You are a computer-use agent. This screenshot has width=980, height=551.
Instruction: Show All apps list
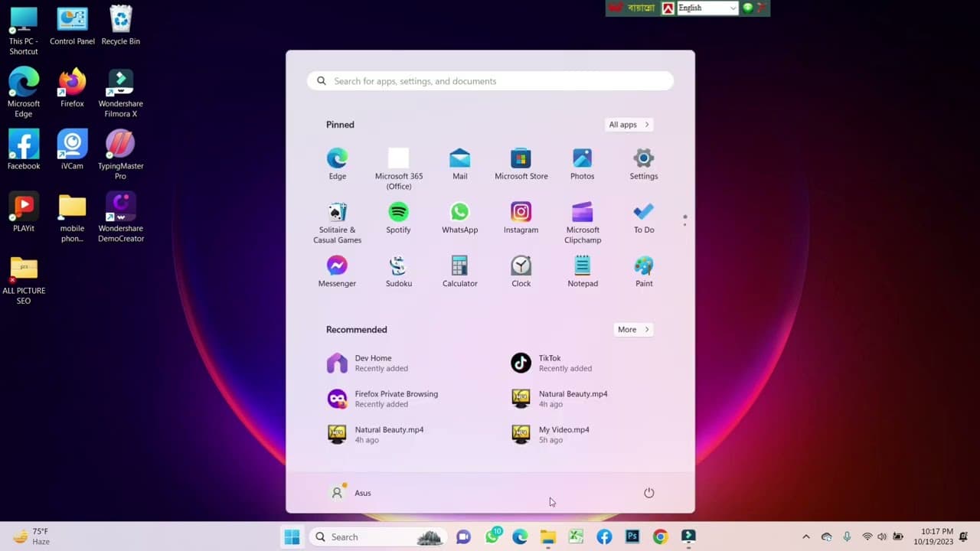pyautogui.click(x=629, y=125)
